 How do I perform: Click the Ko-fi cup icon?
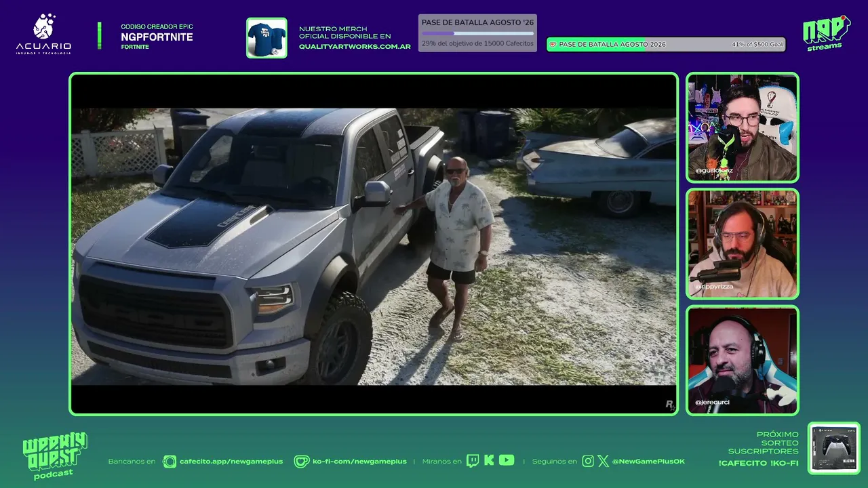point(301,462)
